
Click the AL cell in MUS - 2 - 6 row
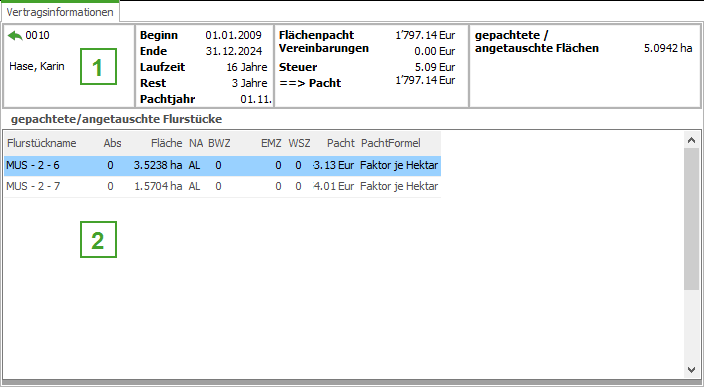click(194, 166)
